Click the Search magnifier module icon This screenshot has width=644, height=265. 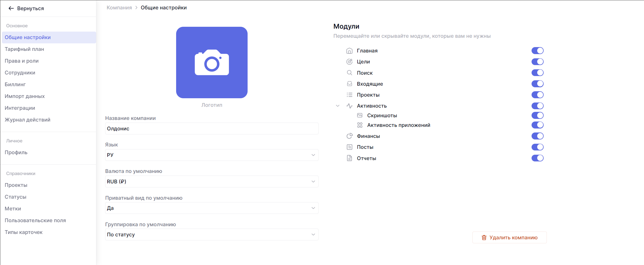(349, 73)
